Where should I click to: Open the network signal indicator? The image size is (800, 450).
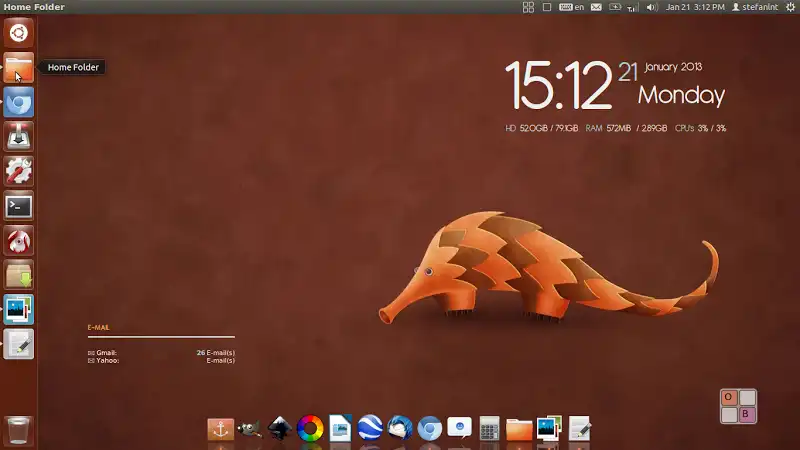pos(633,7)
